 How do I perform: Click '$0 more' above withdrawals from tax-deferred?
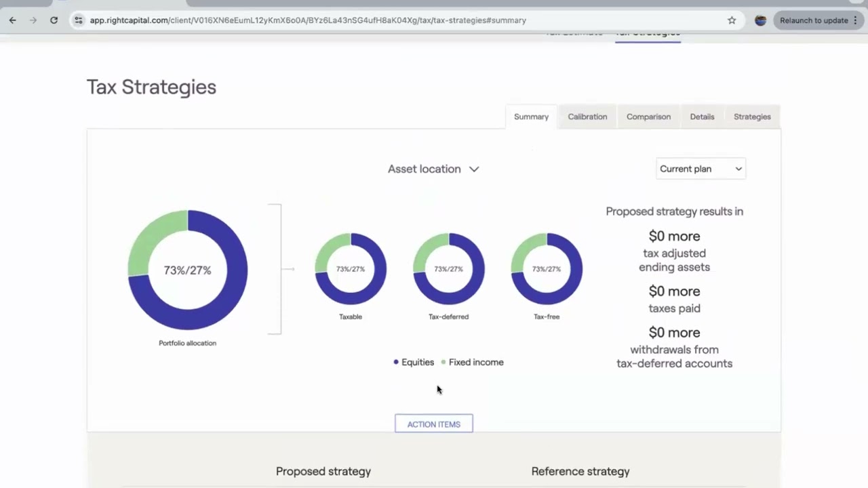674,332
